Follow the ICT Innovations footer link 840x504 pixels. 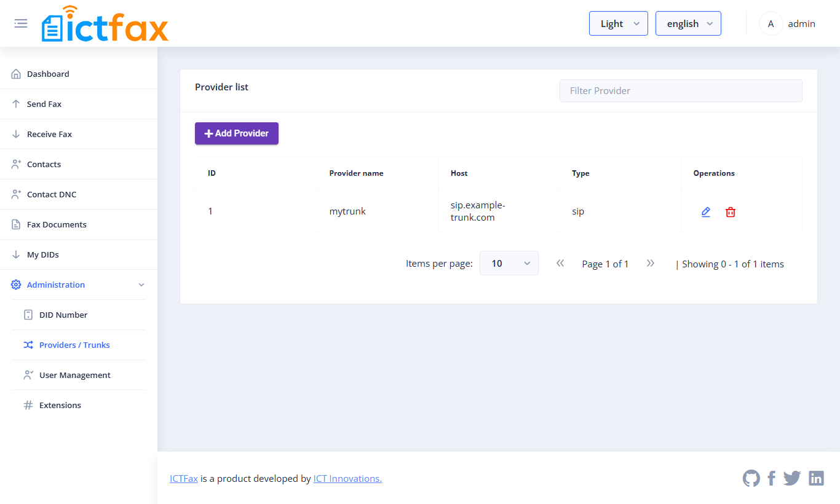tap(347, 478)
